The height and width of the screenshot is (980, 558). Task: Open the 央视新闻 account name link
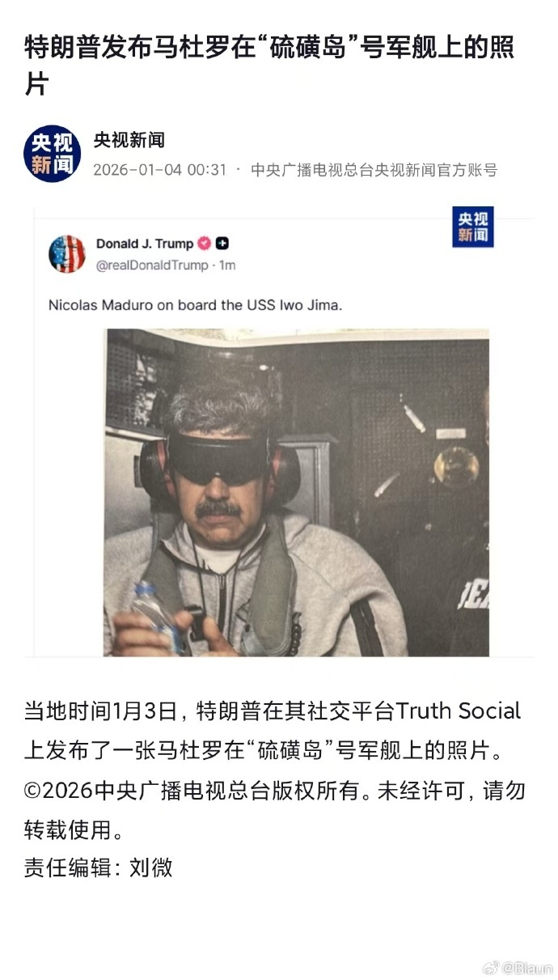pos(129,140)
